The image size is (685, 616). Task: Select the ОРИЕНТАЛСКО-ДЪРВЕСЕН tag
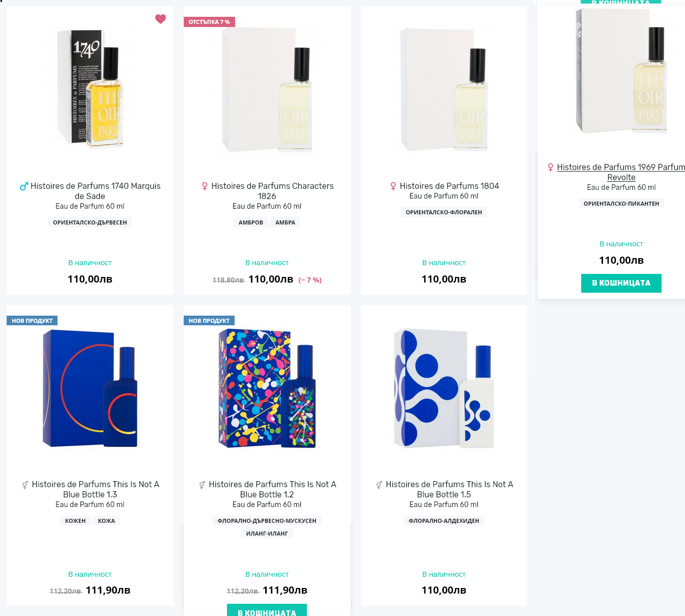click(x=90, y=222)
